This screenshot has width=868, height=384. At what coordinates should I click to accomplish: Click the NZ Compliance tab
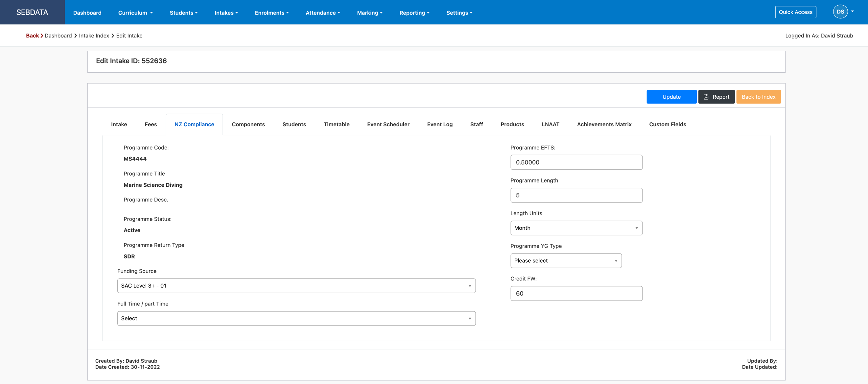pos(194,124)
